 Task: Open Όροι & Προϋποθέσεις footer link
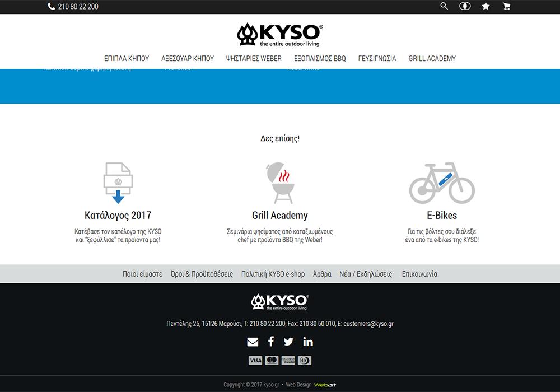tap(202, 274)
